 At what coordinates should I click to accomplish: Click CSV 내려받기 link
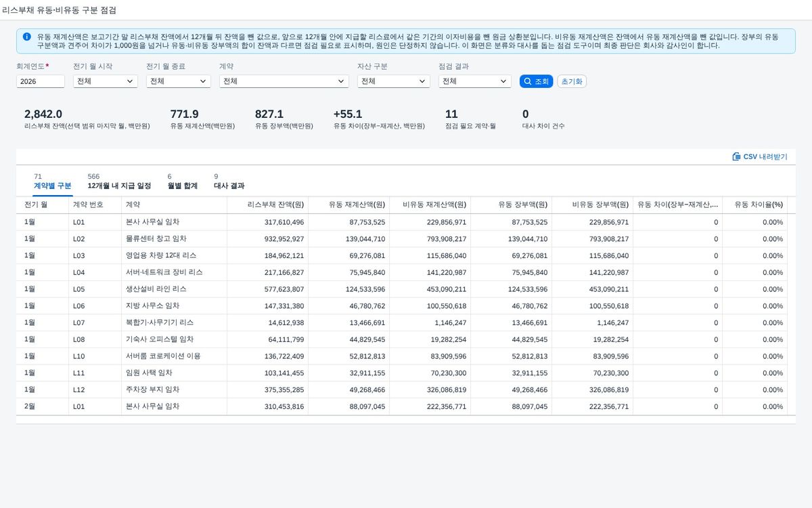760,156
